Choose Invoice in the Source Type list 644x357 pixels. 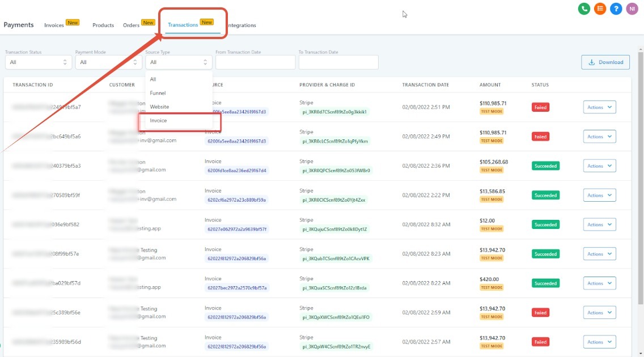pos(179,121)
